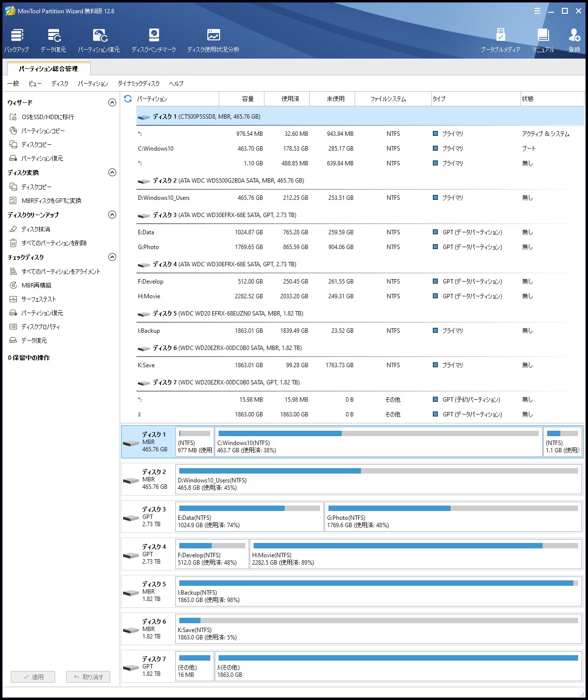Open ディスクコピー under ディスク変換
The height and width of the screenshot is (700, 588).
click(31, 187)
